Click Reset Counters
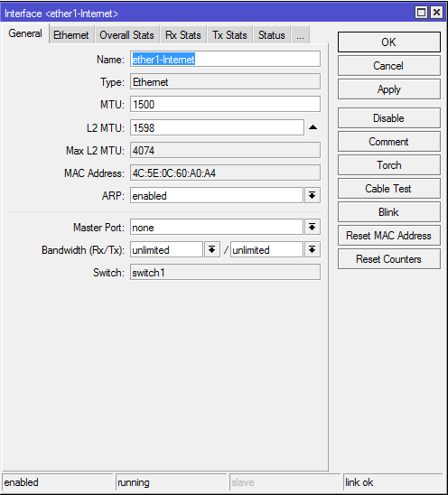This screenshot has width=448, height=495. coord(389,259)
